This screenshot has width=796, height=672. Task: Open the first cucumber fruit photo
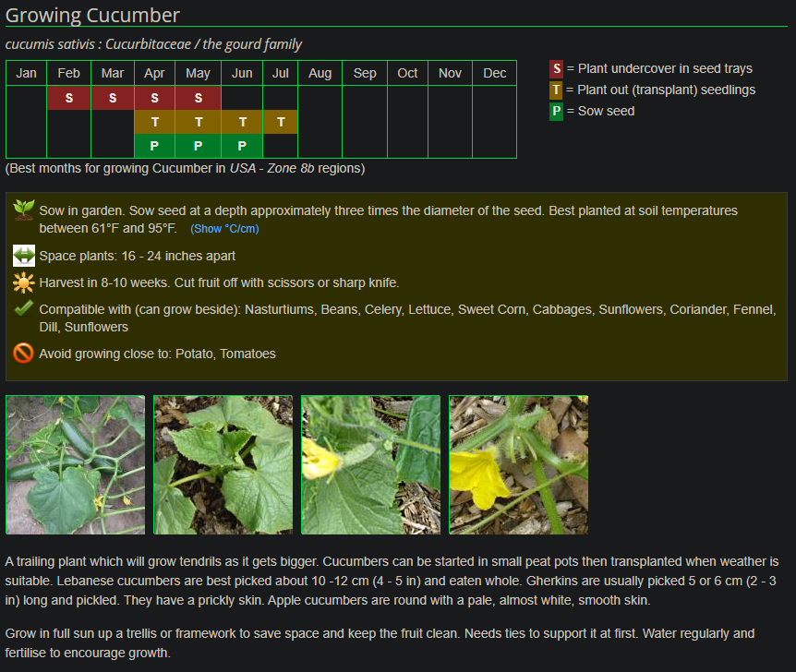click(76, 465)
